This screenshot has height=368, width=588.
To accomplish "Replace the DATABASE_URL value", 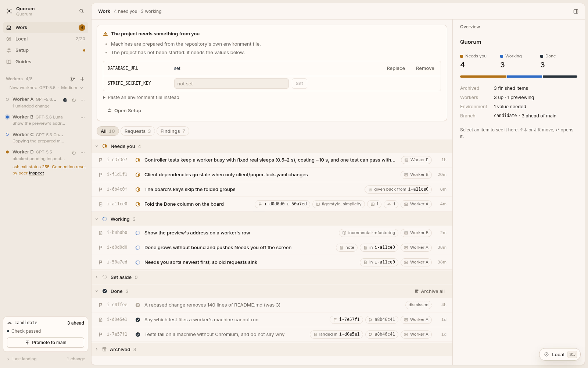I will (x=396, y=68).
